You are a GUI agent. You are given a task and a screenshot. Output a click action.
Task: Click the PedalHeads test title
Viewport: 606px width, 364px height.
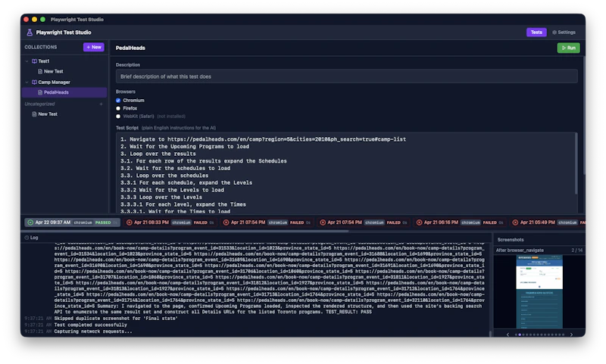pyautogui.click(x=130, y=48)
